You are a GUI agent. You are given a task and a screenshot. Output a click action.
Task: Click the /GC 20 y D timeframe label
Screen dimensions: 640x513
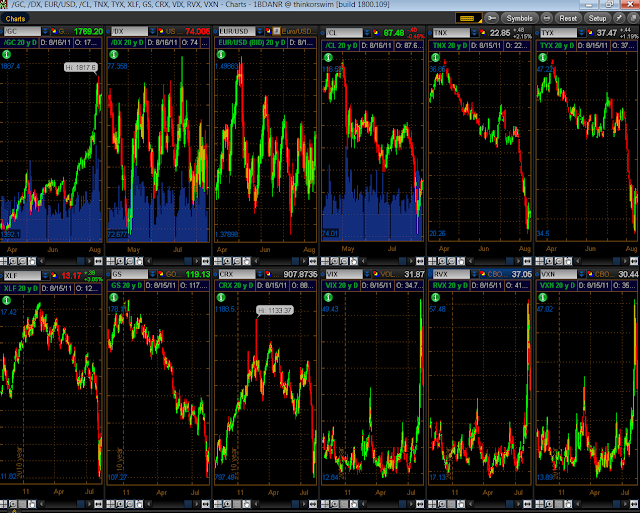[x=18, y=42]
